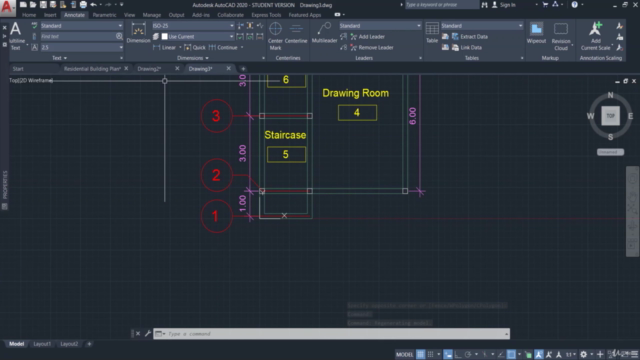Toggle annotation visibility in status bar
Screen dimensions: 640x360
539,354
